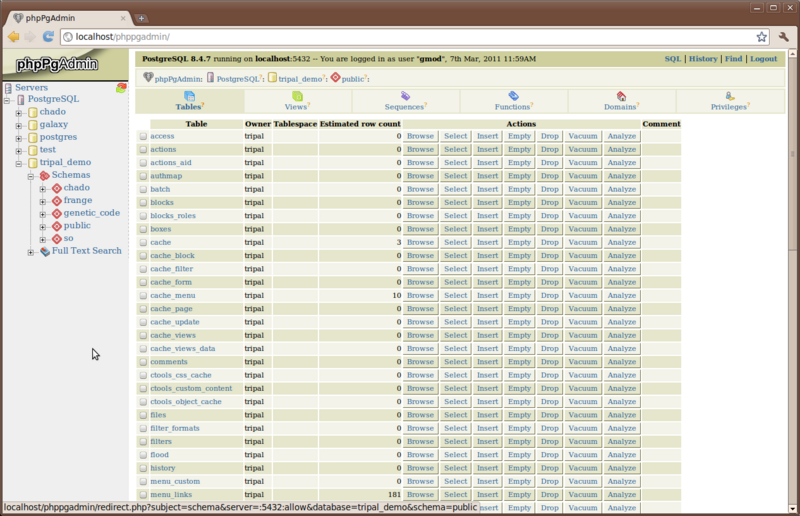Click the browser forward arrow
800x516 pixels.
coord(30,37)
